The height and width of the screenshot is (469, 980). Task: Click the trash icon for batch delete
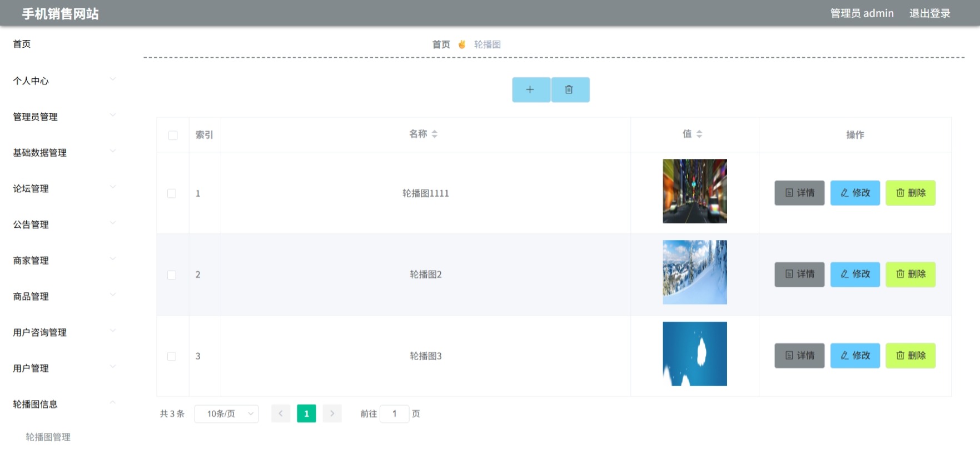tap(570, 89)
